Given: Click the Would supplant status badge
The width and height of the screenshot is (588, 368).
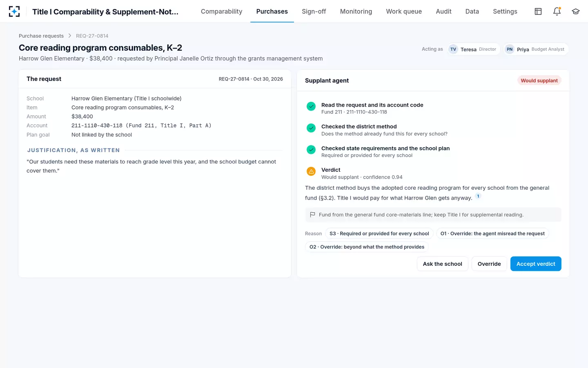Looking at the screenshot, I should point(539,81).
